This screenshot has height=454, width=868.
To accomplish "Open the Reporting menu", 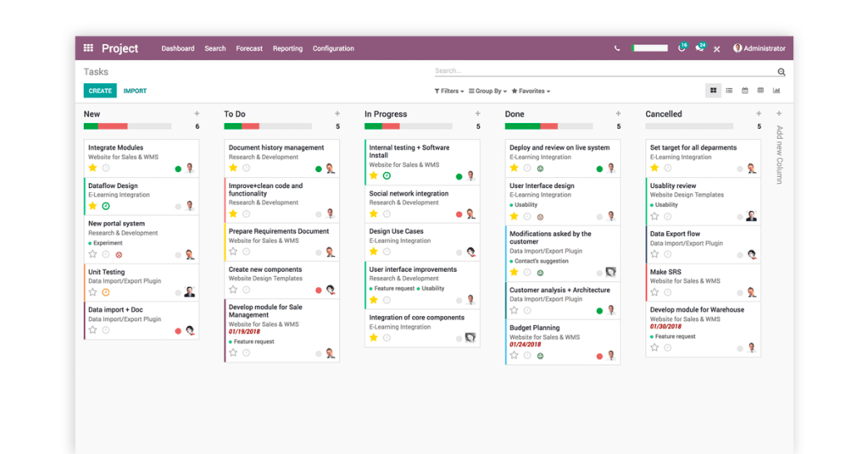I will pyautogui.click(x=287, y=48).
